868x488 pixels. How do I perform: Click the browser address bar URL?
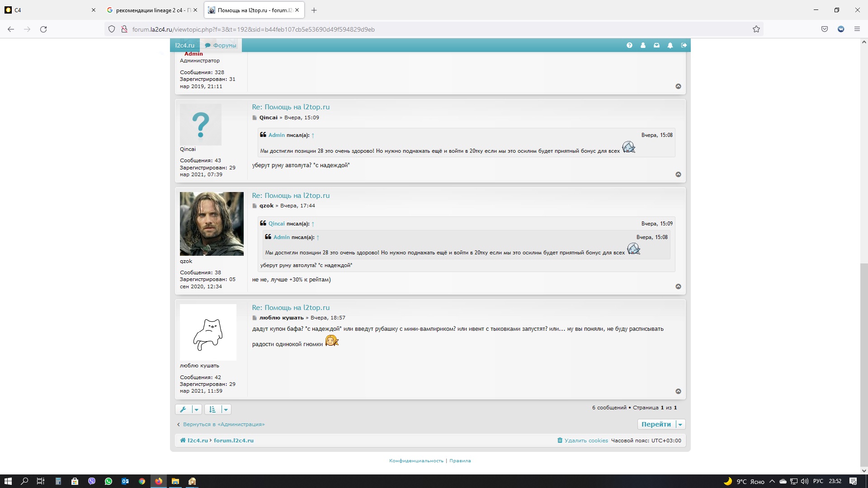coord(253,29)
